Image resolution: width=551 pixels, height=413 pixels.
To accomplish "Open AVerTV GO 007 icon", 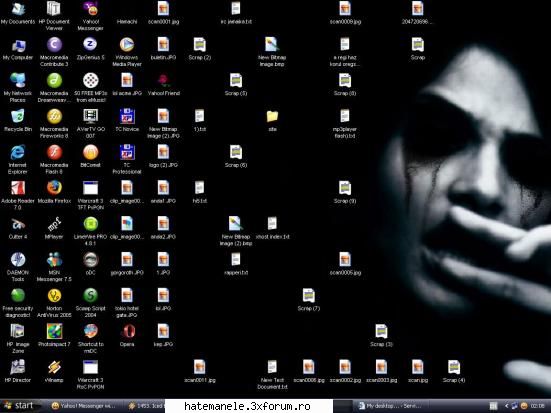I will click(91, 123).
